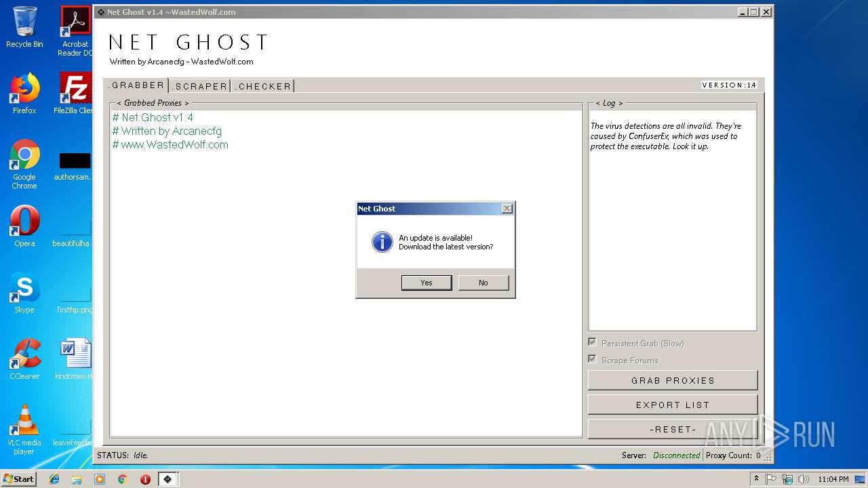
Task: Click the Net Ghost title bar app icon
Action: [101, 12]
